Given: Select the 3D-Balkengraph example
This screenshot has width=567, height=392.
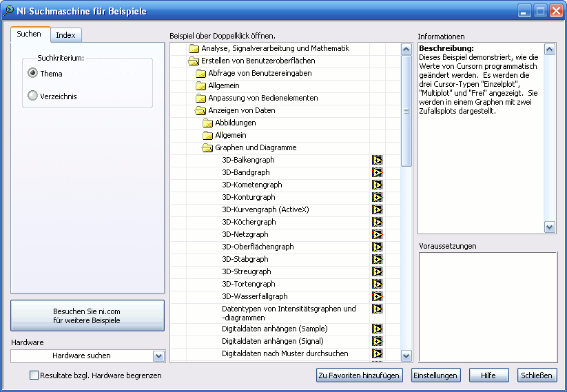Looking at the screenshot, I should point(248,160).
